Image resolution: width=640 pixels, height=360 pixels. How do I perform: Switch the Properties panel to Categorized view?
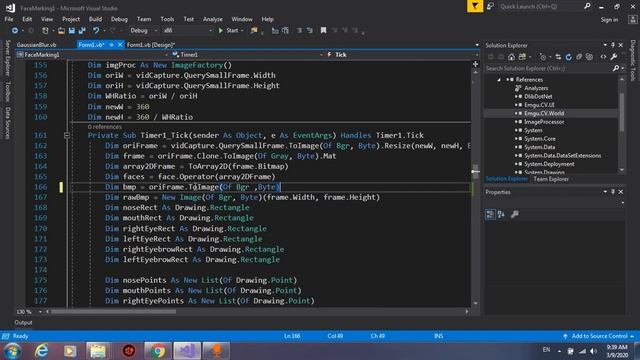coord(490,214)
